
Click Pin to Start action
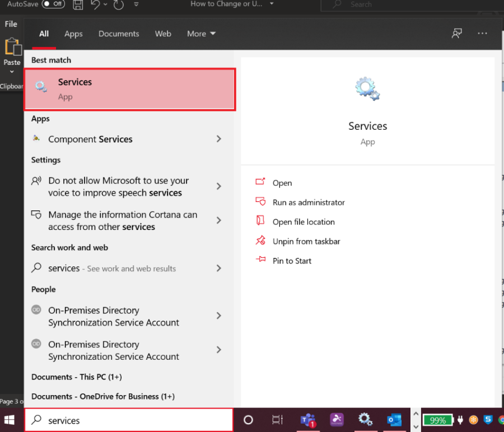pyautogui.click(x=292, y=261)
